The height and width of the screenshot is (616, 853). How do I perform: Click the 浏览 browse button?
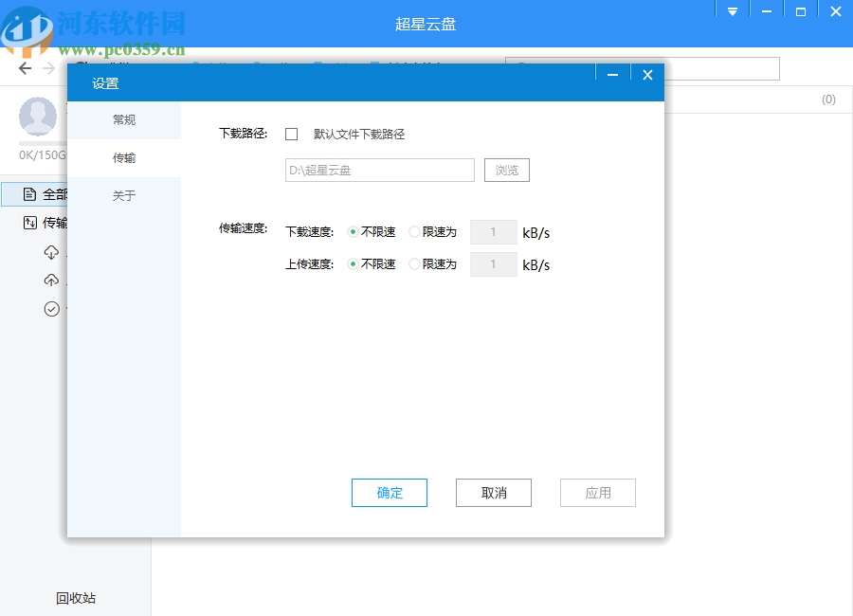pyautogui.click(x=507, y=171)
